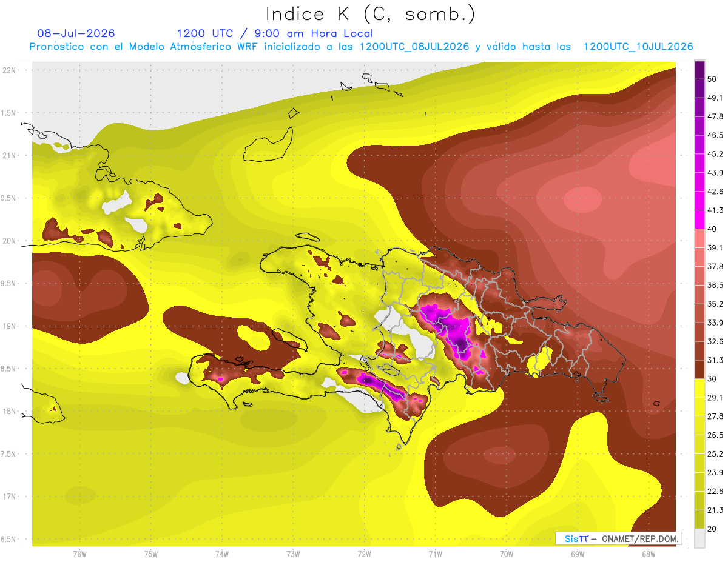This screenshot has height=562, width=728.
Task: Click the "Indice K (C, somb.)" title
Action: click(x=371, y=14)
